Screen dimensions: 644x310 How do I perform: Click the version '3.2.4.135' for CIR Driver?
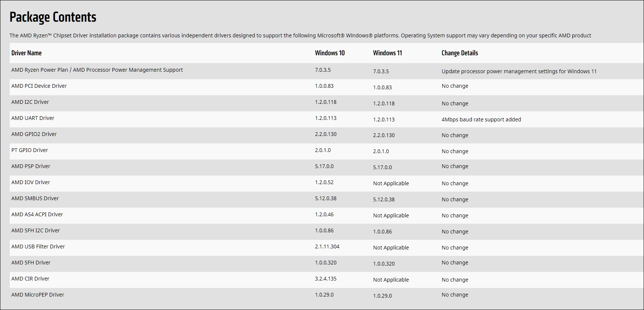[326, 279]
